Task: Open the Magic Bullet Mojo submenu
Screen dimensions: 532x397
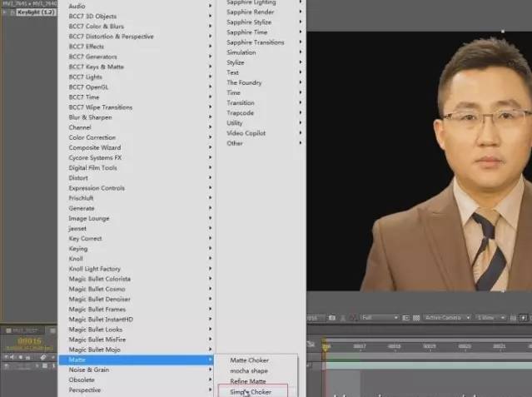Action: (136, 350)
